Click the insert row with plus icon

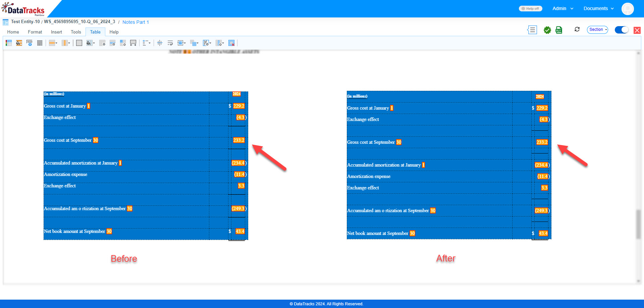pyautogui.click(x=30, y=43)
